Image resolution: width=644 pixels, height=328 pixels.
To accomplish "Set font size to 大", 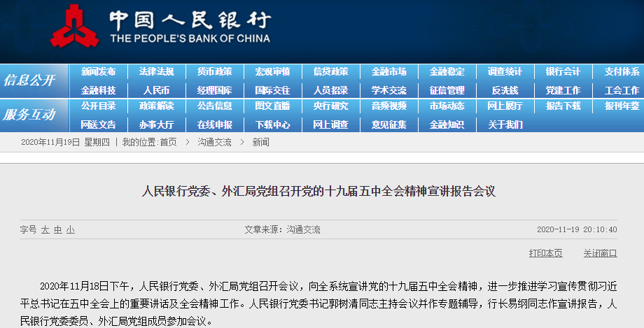I will (x=45, y=229).
